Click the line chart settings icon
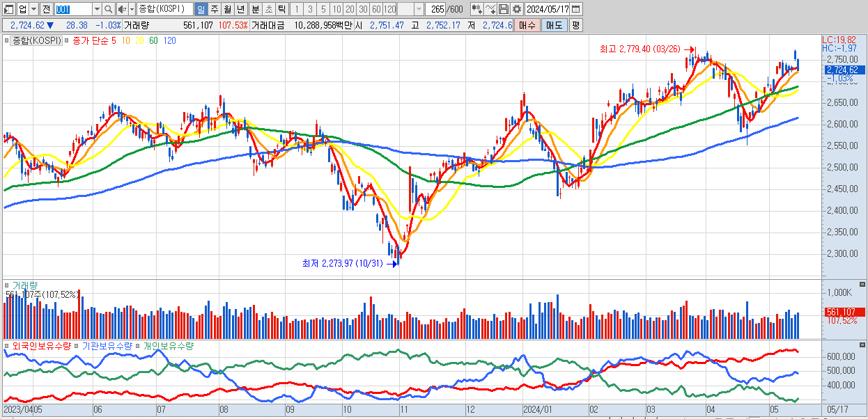The width and height of the screenshot is (868, 419). (x=490, y=9)
